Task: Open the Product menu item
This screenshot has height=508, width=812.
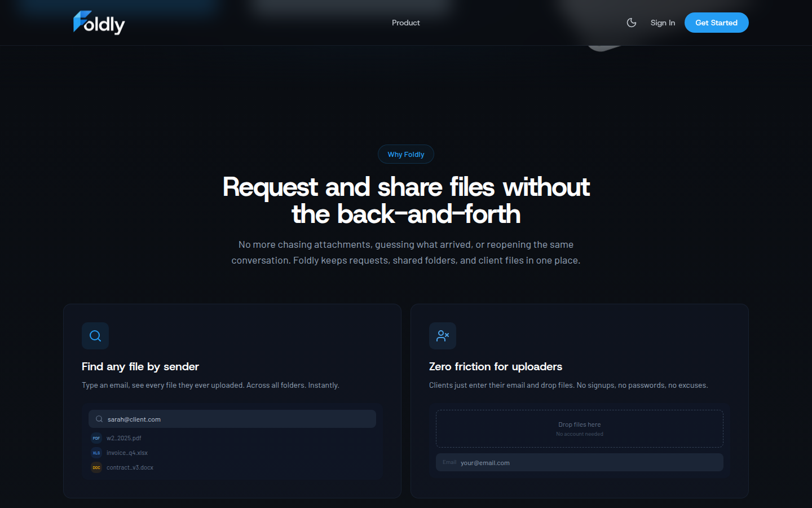Action: 406,23
